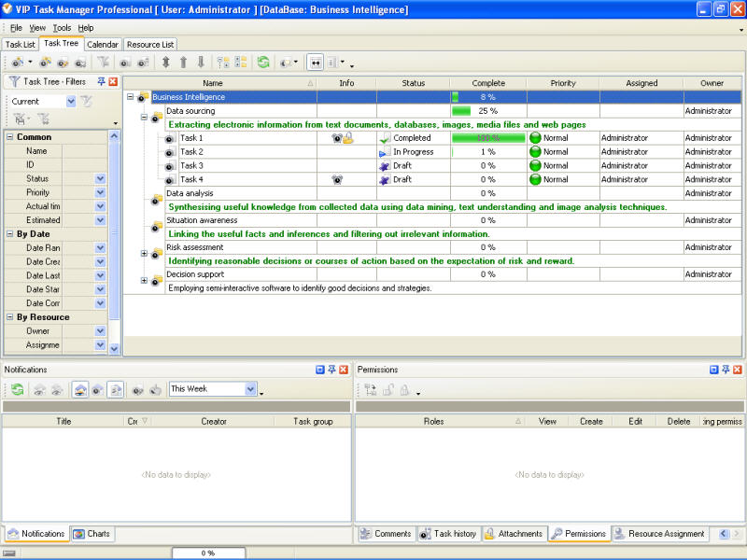This screenshot has width=747, height=560.
Task: Open the Attachments tab
Action: (x=514, y=534)
